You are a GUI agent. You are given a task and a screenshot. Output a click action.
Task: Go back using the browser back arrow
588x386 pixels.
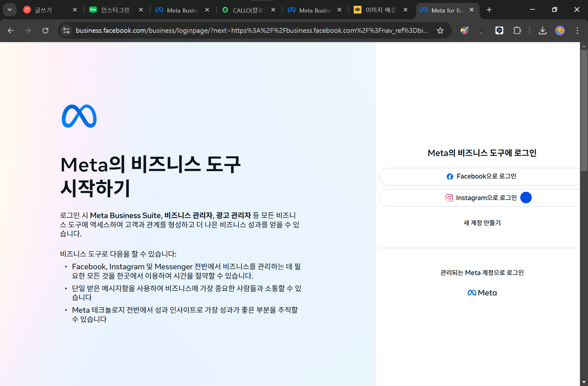[11, 31]
